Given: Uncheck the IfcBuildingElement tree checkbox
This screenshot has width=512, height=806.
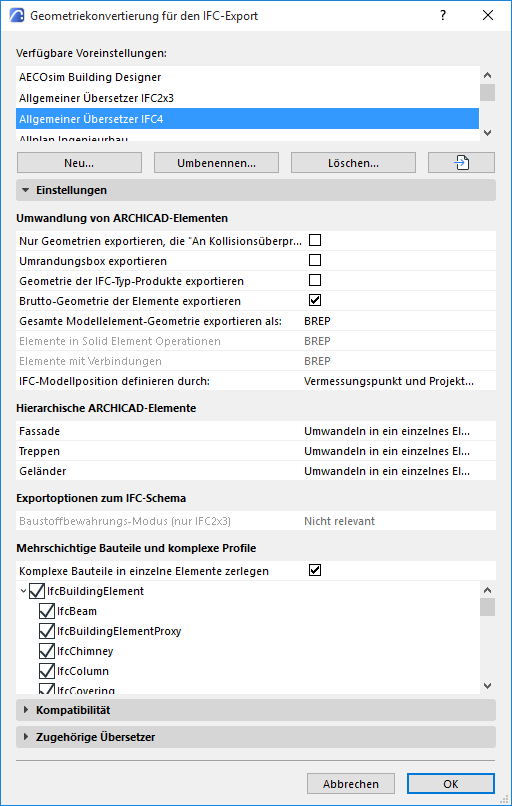Looking at the screenshot, I should 36,591.
